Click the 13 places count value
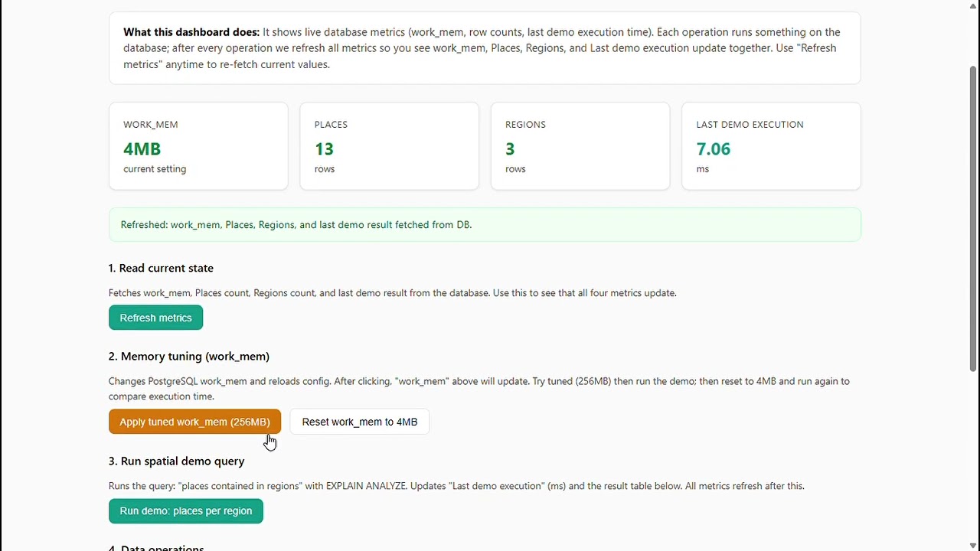 click(324, 149)
